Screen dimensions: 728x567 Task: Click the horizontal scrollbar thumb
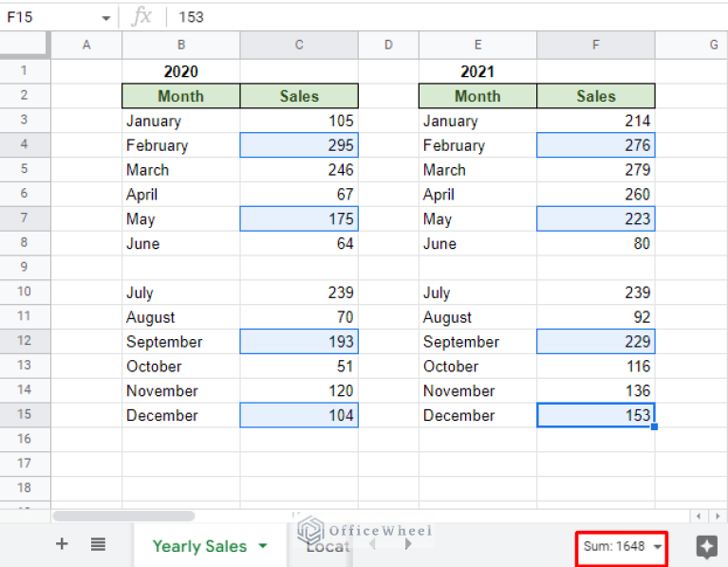click(x=123, y=516)
